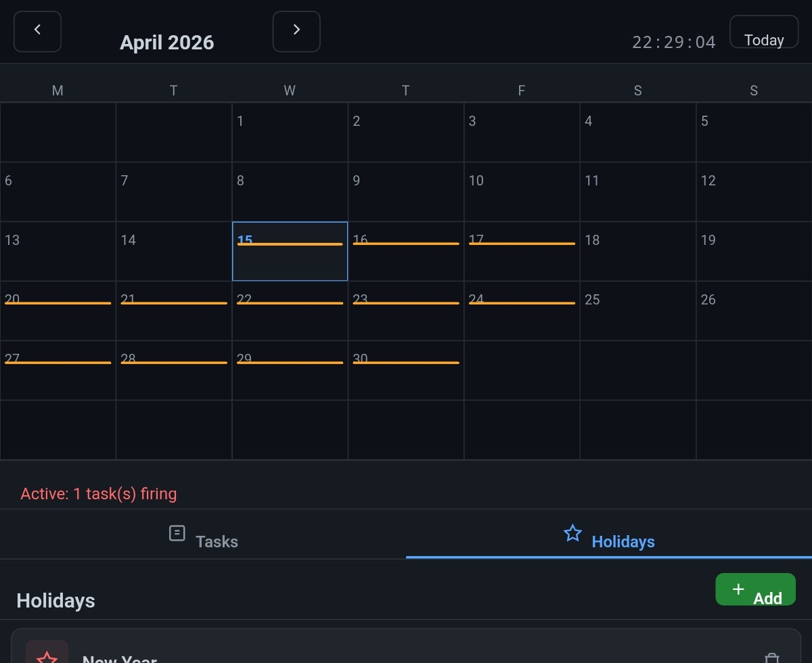Select April 25 in the calendar
Viewport: 812px width, 663px height.
(638, 311)
